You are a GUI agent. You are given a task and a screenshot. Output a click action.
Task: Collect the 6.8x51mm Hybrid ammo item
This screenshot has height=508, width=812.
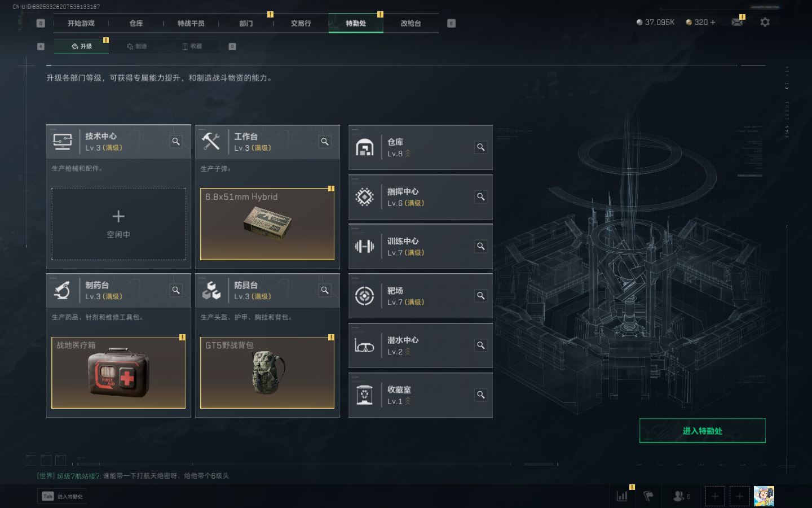coord(267,224)
